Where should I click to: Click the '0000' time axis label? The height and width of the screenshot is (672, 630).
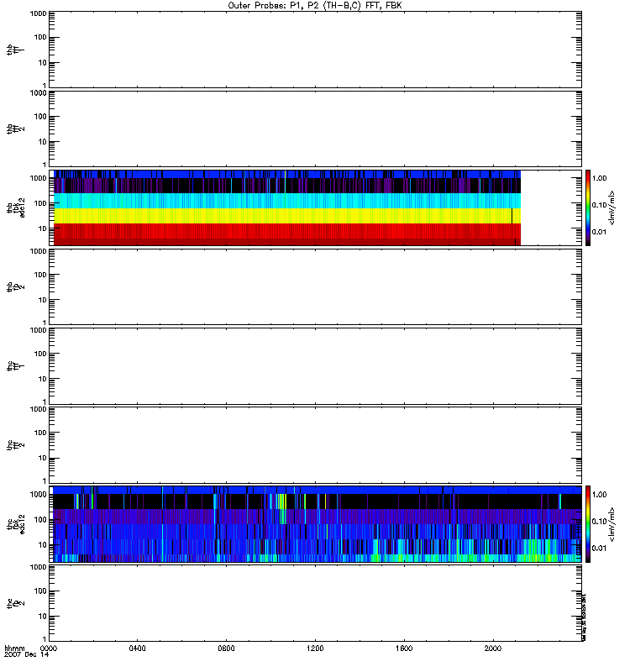(49, 648)
